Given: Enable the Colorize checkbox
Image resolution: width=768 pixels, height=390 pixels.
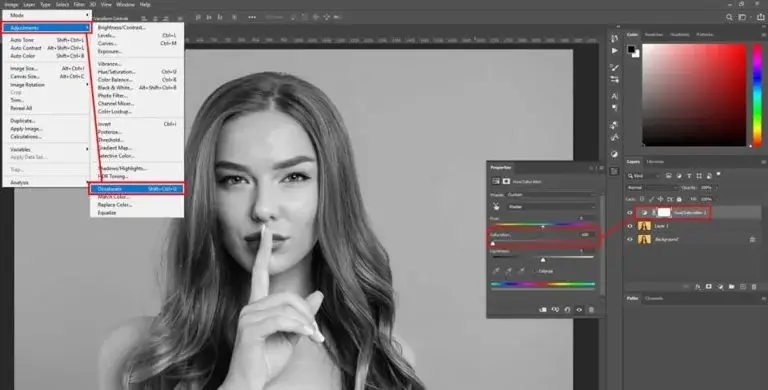Looking at the screenshot, I should point(535,271).
